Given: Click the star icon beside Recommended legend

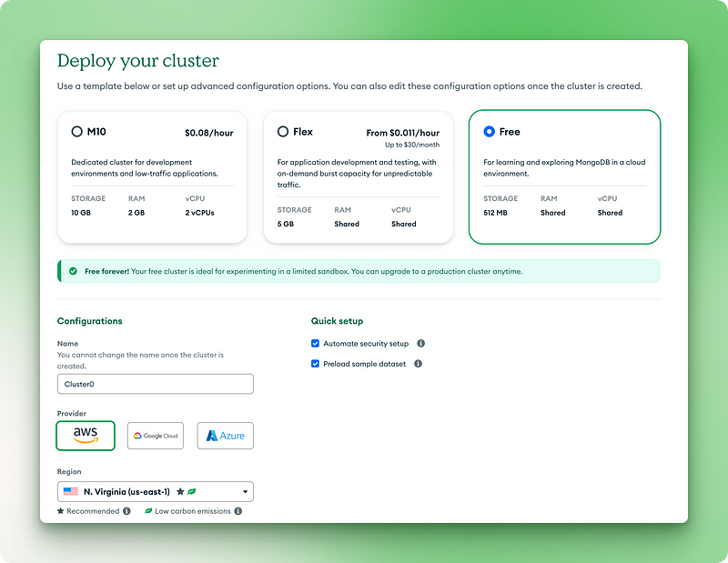Looking at the screenshot, I should [60, 511].
